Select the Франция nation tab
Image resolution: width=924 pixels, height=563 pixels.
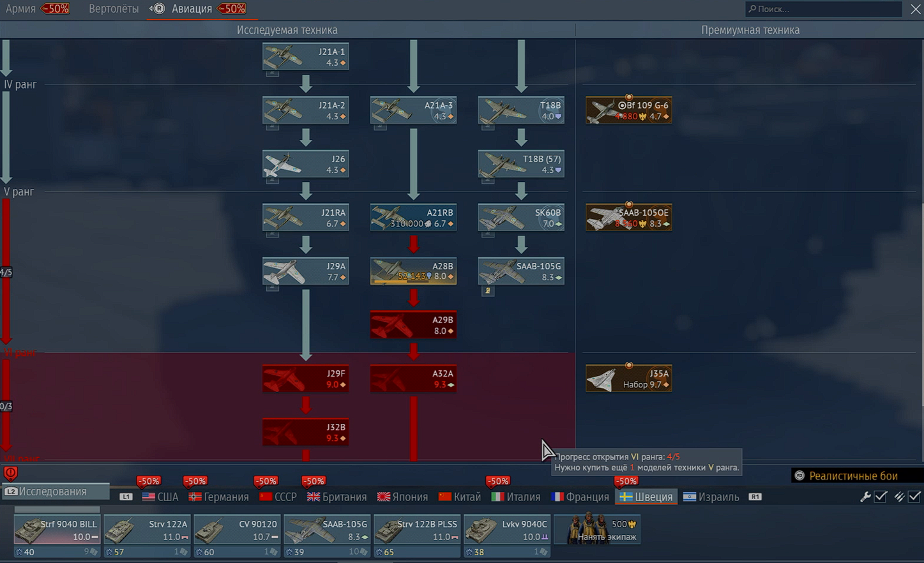pos(581,497)
